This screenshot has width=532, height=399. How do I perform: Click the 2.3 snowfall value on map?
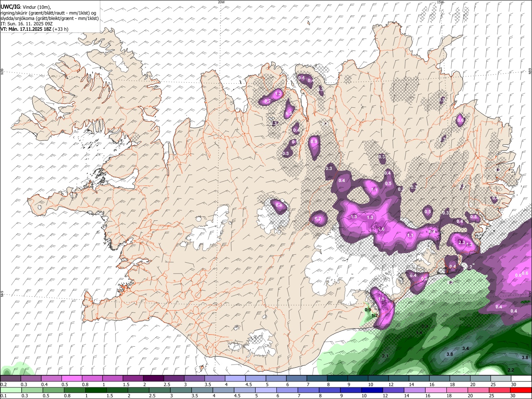[x=461, y=242]
